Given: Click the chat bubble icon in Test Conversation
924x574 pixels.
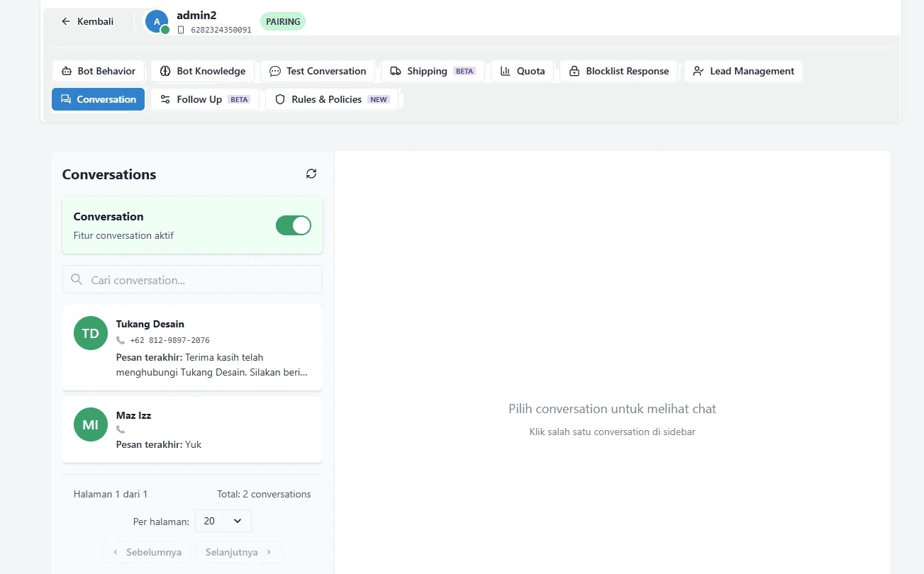Looking at the screenshot, I should tap(275, 71).
